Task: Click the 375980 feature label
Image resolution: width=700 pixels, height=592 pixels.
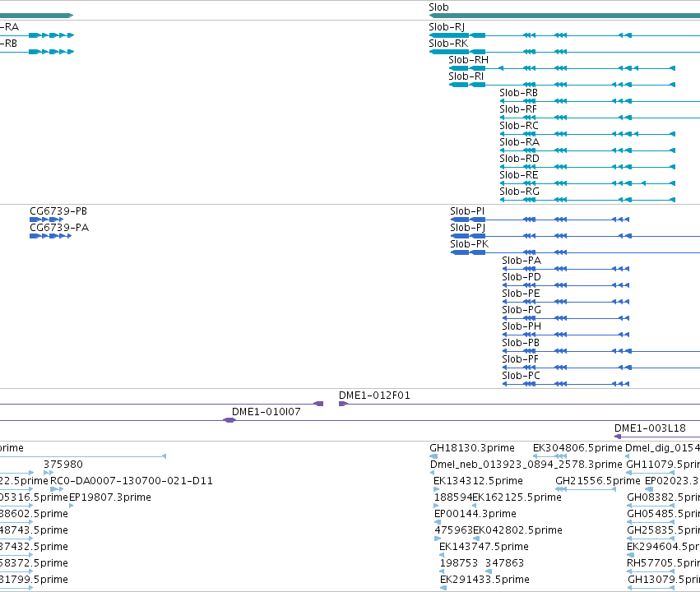Action: pos(63,465)
